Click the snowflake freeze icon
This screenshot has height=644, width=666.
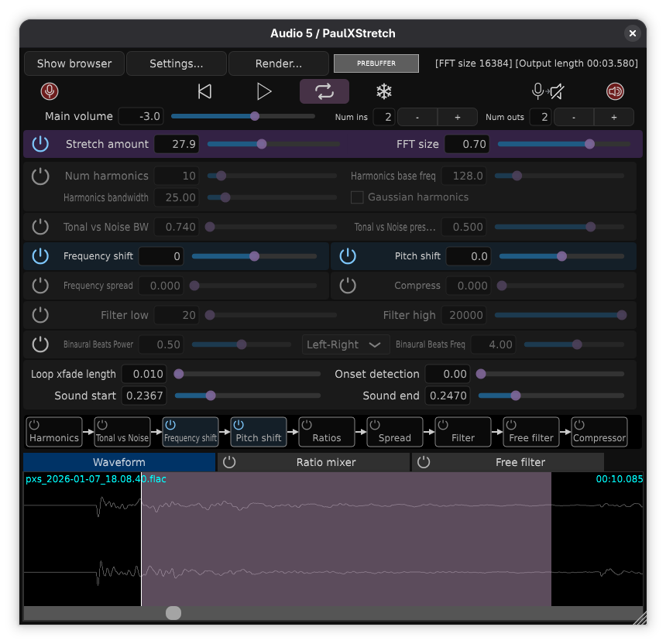tap(383, 91)
